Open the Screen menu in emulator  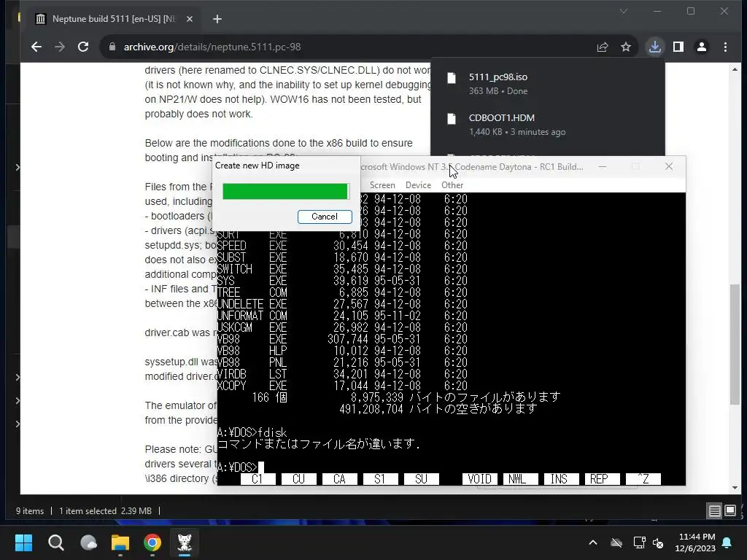[382, 185]
